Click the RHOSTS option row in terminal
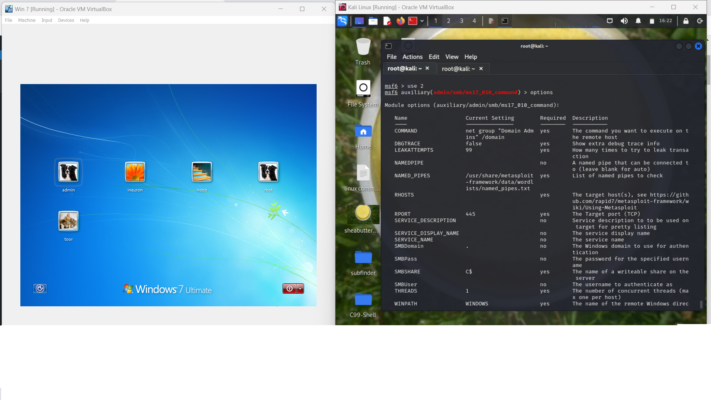Viewport: 711px width, 400px height. coord(541,201)
